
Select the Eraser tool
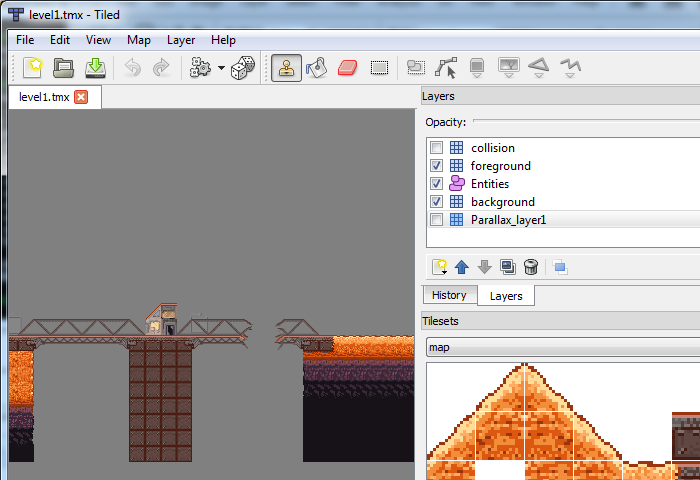(x=347, y=68)
